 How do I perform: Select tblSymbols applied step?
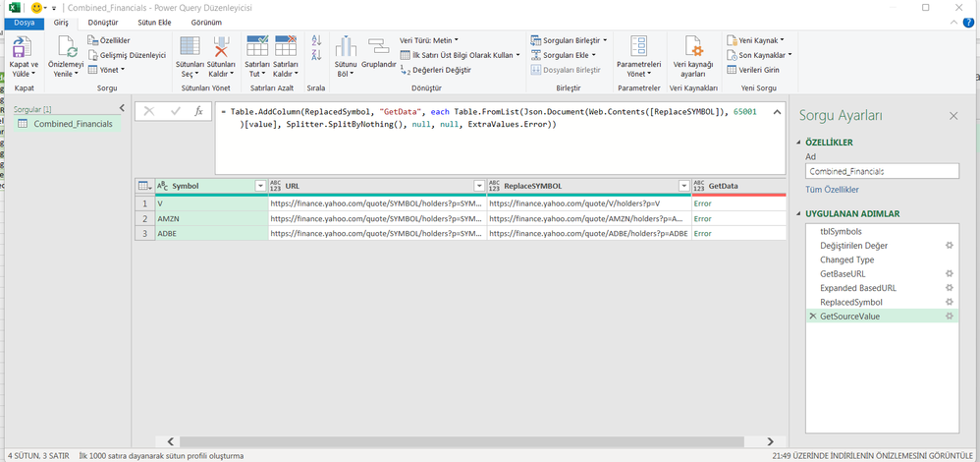pos(883,231)
